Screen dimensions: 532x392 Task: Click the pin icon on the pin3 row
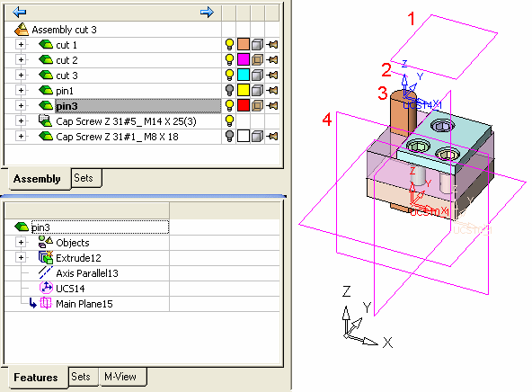tap(272, 105)
